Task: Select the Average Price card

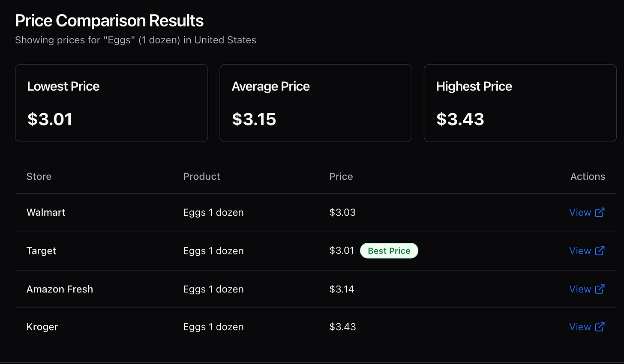Action: (316, 103)
